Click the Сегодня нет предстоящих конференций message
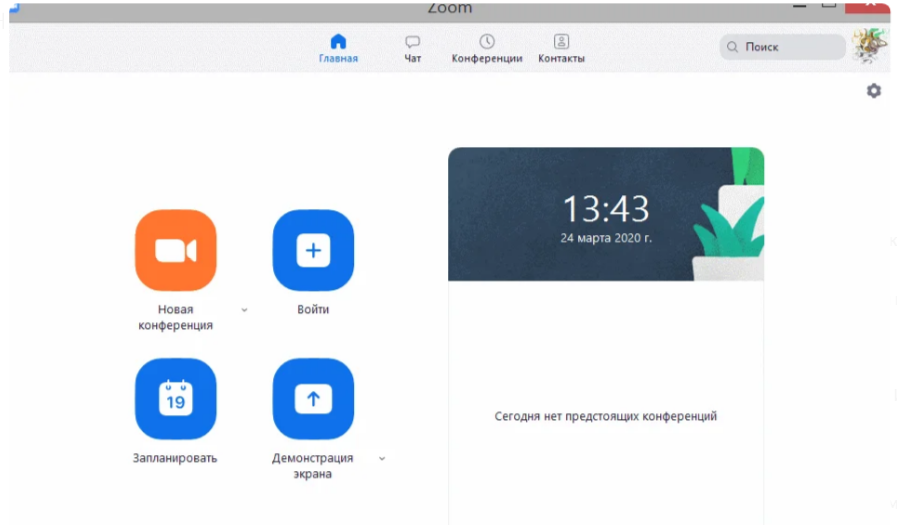This screenshot has width=897, height=525. pos(605,416)
